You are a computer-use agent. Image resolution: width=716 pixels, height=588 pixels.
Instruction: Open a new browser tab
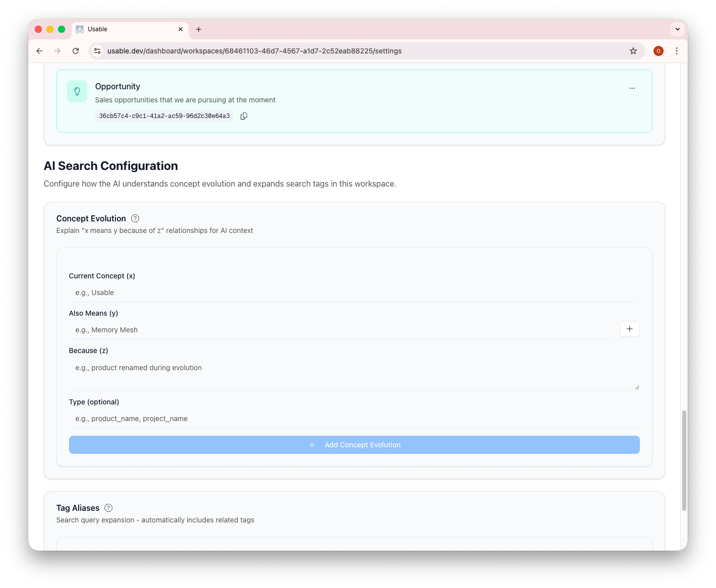pyautogui.click(x=199, y=29)
